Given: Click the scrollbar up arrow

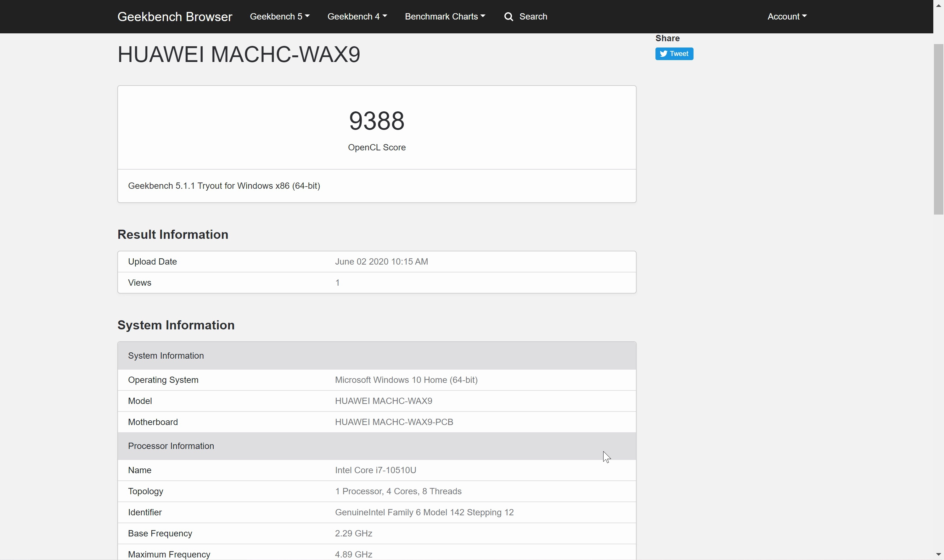Looking at the screenshot, I should tap(938, 5).
